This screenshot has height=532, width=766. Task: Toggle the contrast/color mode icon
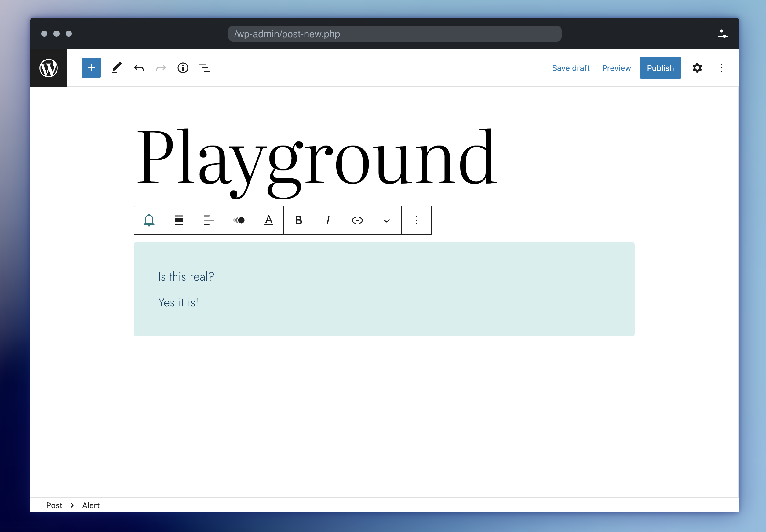coord(238,220)
